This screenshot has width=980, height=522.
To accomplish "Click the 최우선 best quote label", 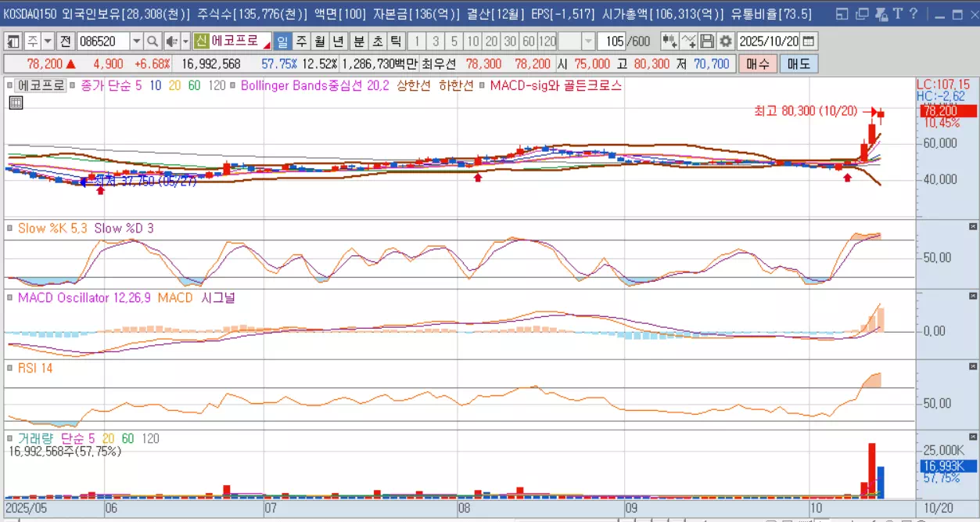I will click(439, 64).
